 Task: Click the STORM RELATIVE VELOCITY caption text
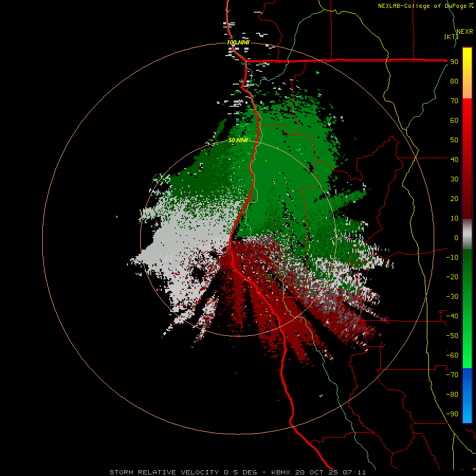164,472
